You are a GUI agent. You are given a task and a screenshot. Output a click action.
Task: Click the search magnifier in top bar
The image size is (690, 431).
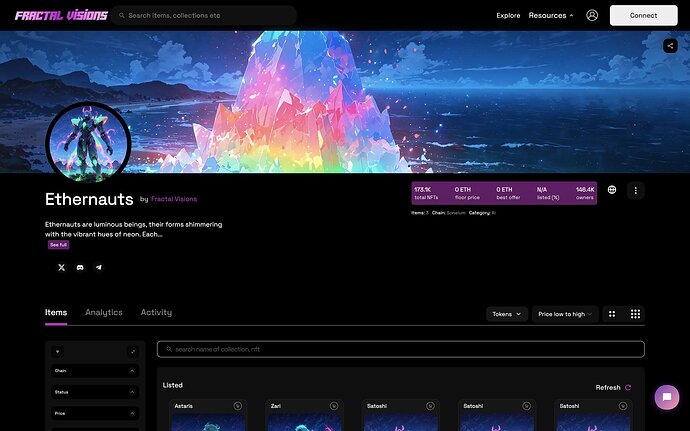pyautogui.click(x=122, y=15)
